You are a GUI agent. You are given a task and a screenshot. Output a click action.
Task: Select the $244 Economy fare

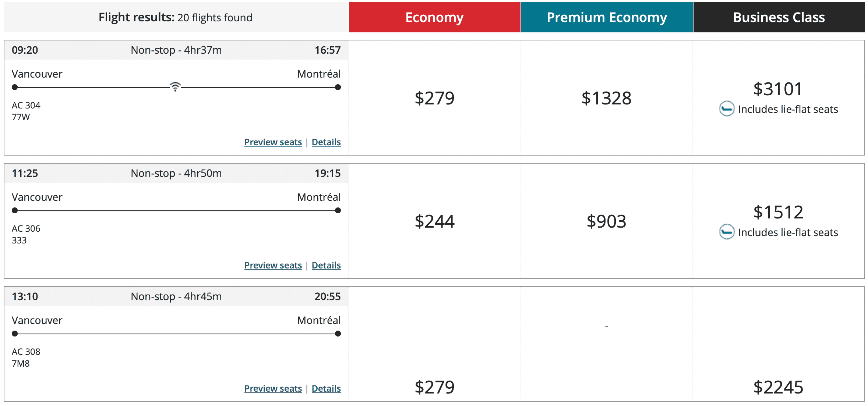(434, 221)
